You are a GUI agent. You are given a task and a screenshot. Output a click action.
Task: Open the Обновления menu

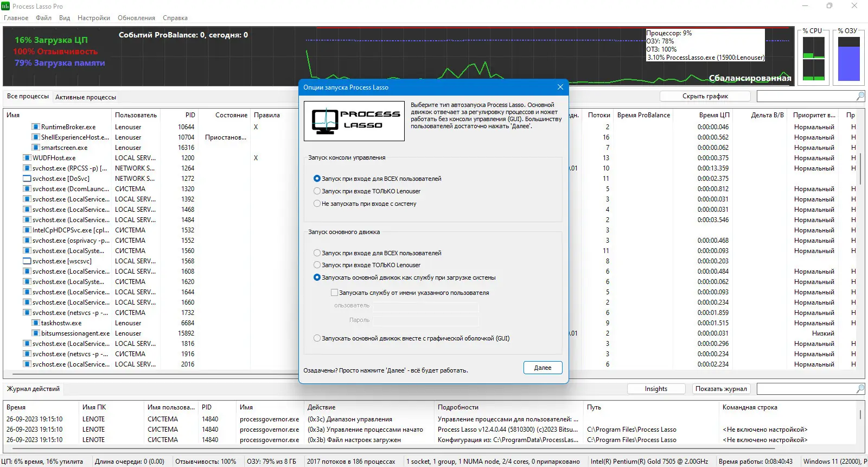pos(137,18)
